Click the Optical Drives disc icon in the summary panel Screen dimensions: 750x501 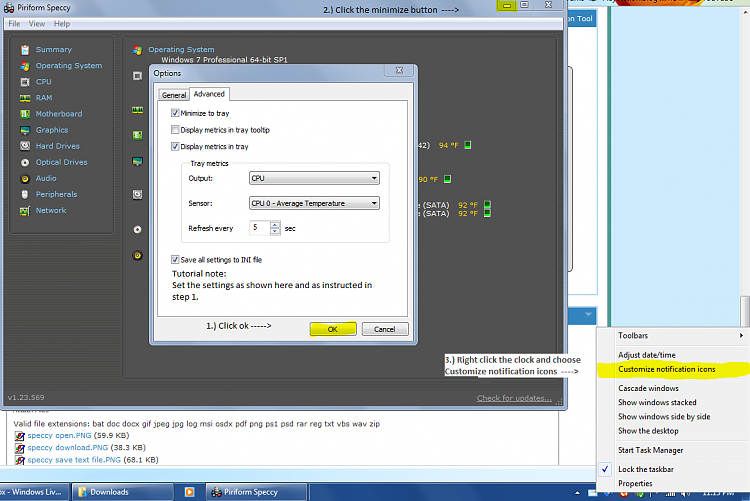pos(137,230)
